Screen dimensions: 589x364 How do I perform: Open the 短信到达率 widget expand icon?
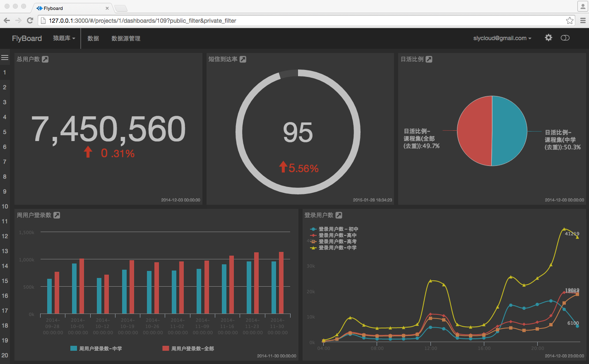pyautogui.click(x=243, y=59)
